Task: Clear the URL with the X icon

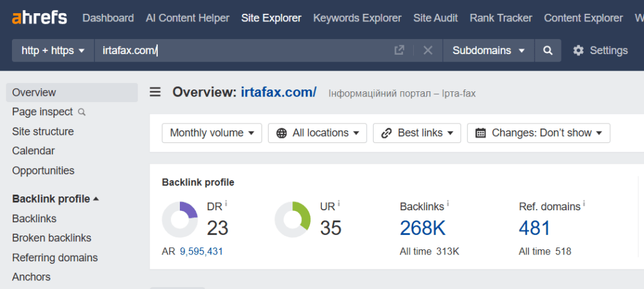Action: (x=428, y=50)
